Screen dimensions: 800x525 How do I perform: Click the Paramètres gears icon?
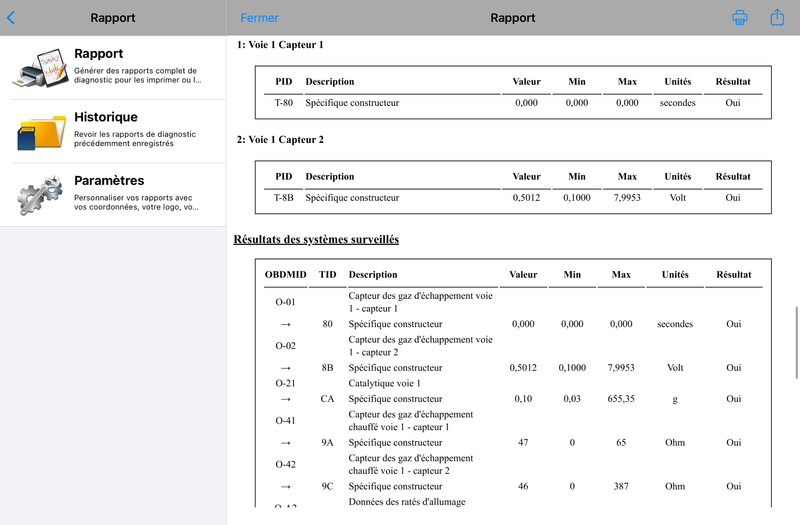(40, 195)
